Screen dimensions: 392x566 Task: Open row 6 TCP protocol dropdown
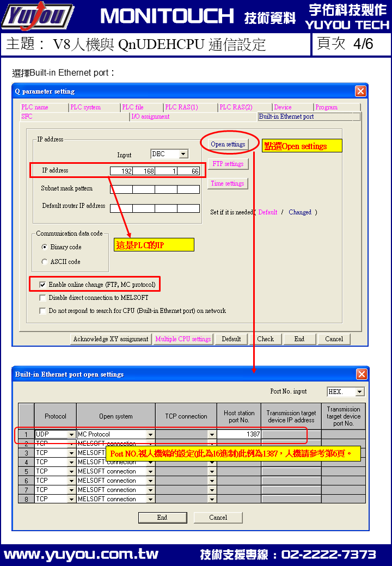[x=71, y=481]
